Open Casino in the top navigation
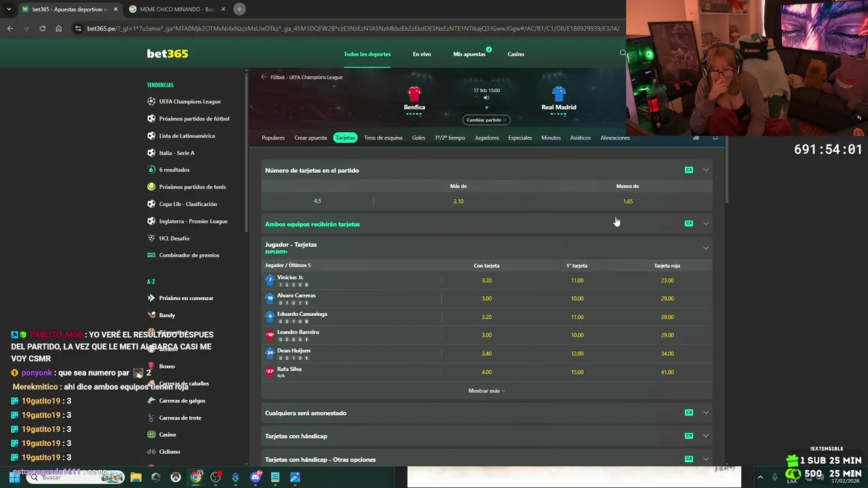Image resolution: width=868 pixels, height=488 pixels. coord(516,54)
